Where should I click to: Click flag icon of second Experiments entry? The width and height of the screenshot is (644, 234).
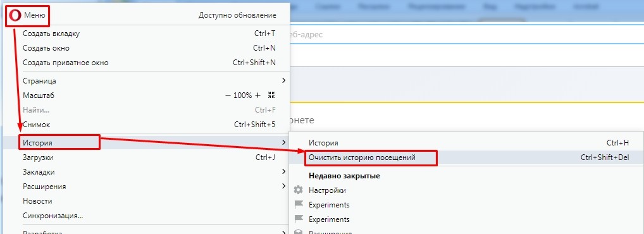click(299, 219)
